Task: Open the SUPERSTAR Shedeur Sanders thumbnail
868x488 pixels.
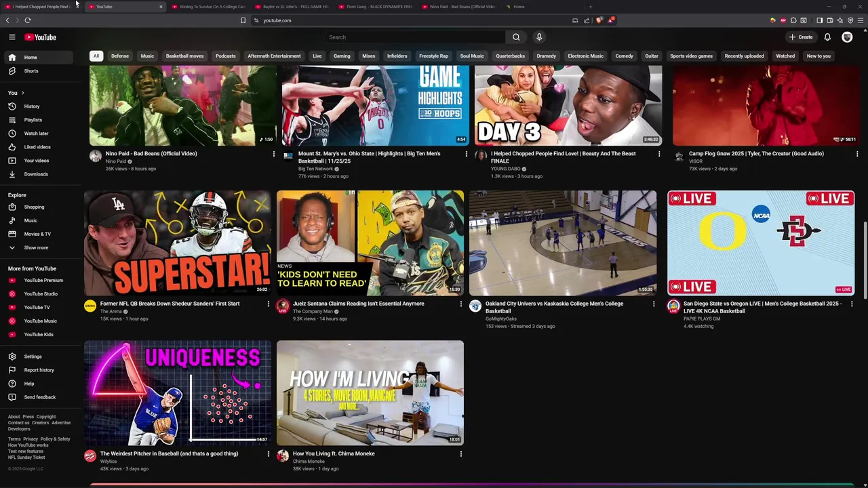Action: click(x=178, y=243)
